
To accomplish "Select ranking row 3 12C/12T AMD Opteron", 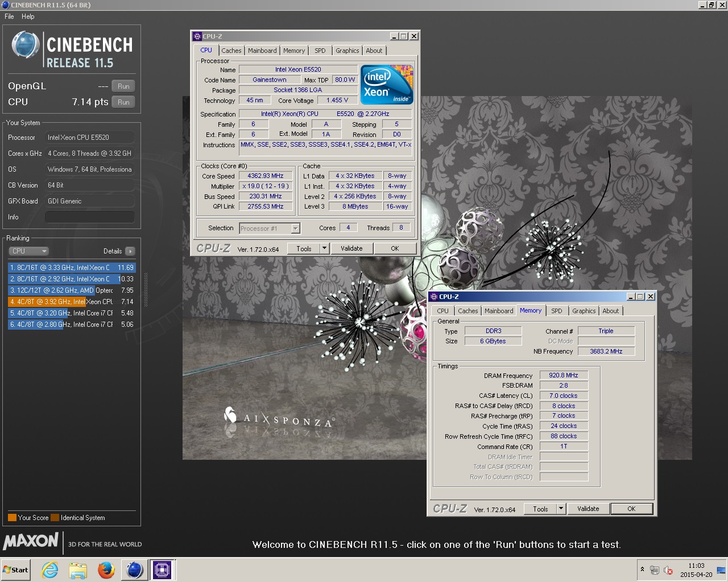I will (x=72, y=290).
